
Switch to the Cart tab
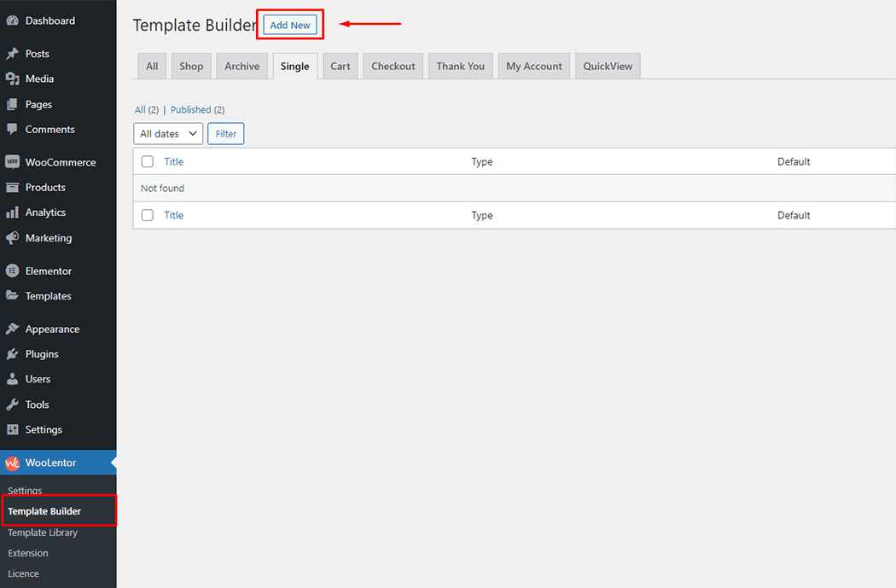[x=340, y=66]
